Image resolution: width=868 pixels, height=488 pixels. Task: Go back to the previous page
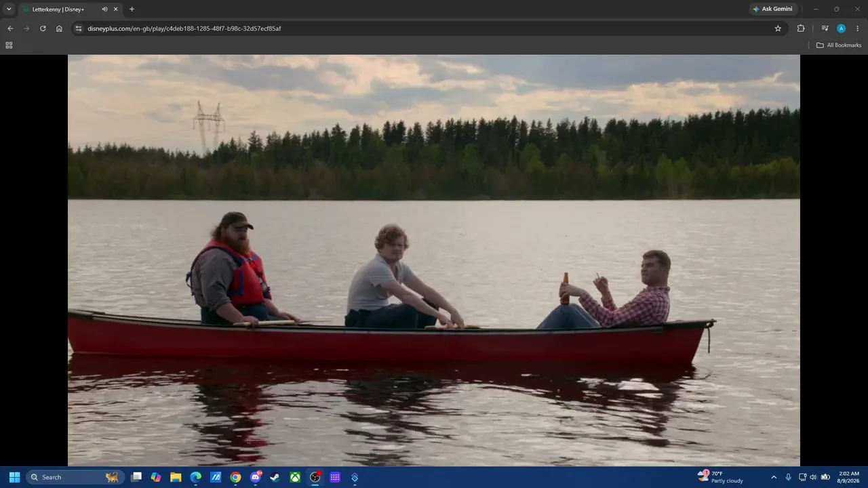[10, 28]
